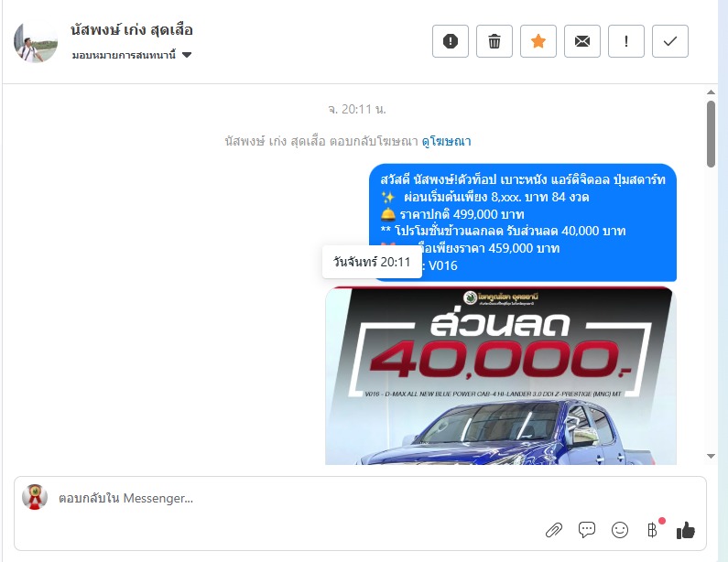
Task: Open assign conversation dropdown arrow
Action: [187, 55]
